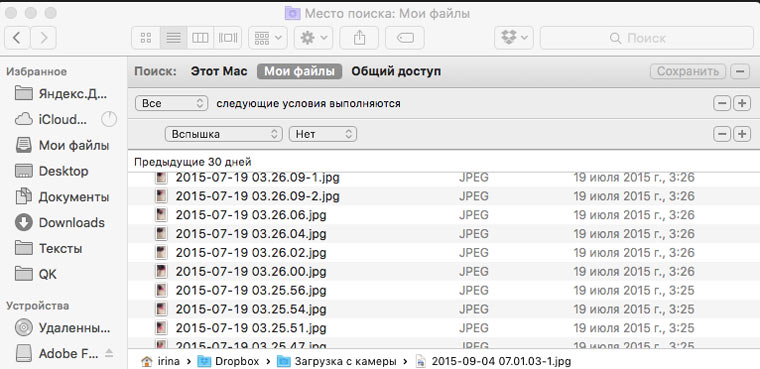
Task: Select the Общий доступ search scope
Action: click(x=396, y=71)
